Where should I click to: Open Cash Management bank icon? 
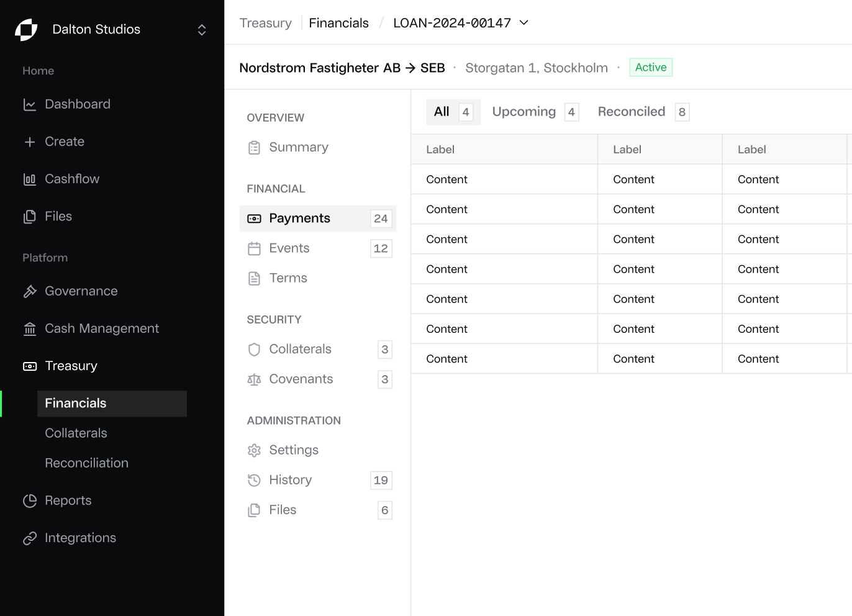tap(30, 328)
